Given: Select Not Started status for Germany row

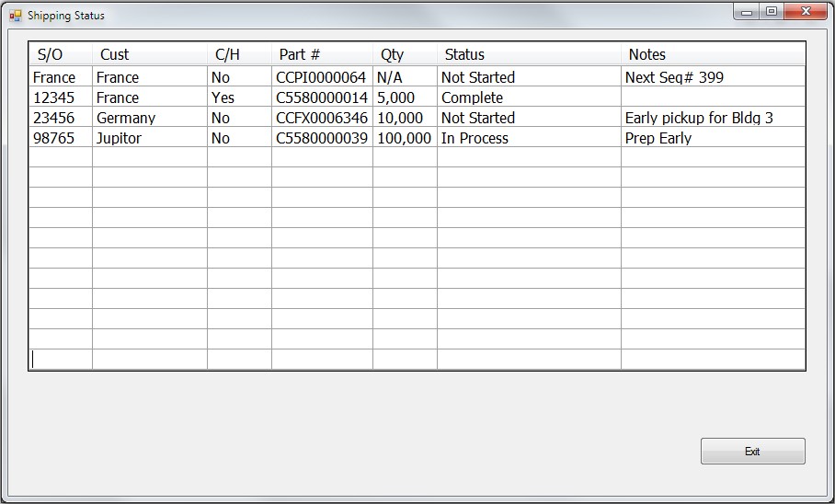Looking at the screenshot, I should coord(530,118).
